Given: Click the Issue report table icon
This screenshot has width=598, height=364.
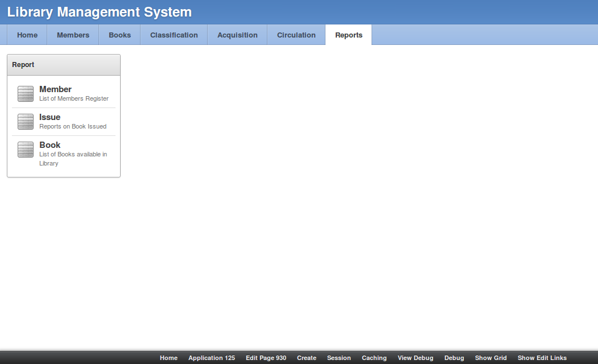Looking at the screenshot, I should pyautogui.click(x=26, y=122).
